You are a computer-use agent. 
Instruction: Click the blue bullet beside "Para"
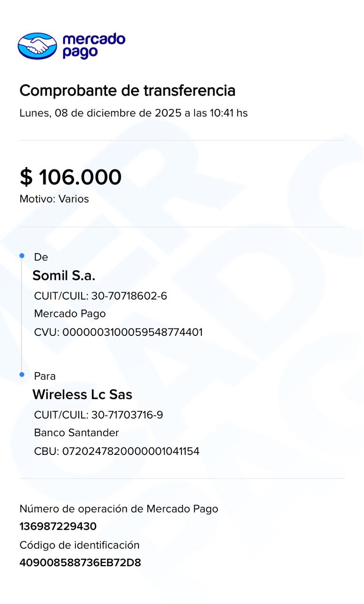point(22,375)
